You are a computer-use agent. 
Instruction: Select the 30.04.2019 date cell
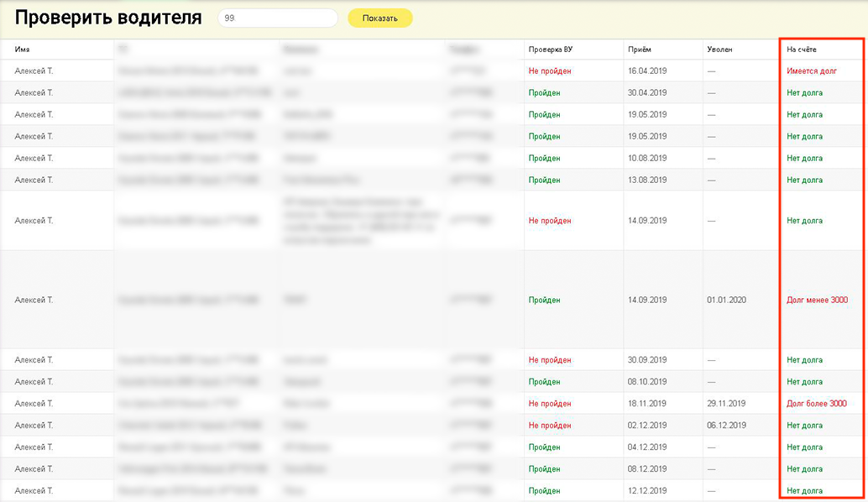pyautogui.click(x=647, y=93)
